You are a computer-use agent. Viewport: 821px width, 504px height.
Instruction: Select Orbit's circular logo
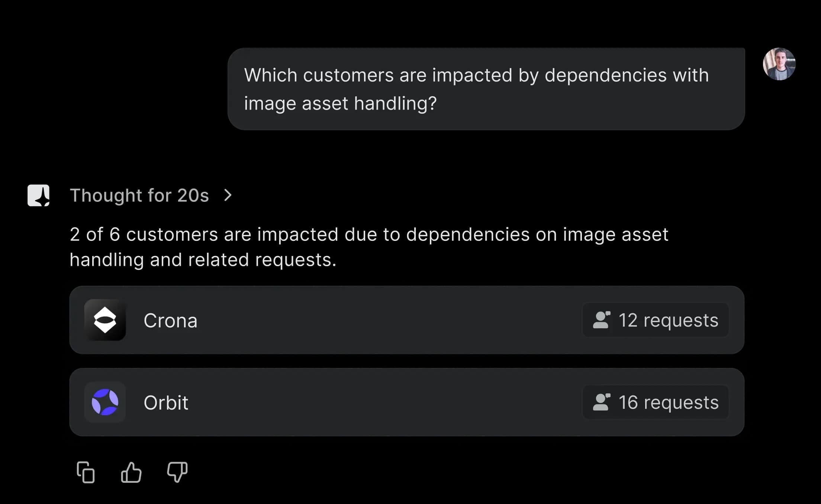click(x=105, y=403)
